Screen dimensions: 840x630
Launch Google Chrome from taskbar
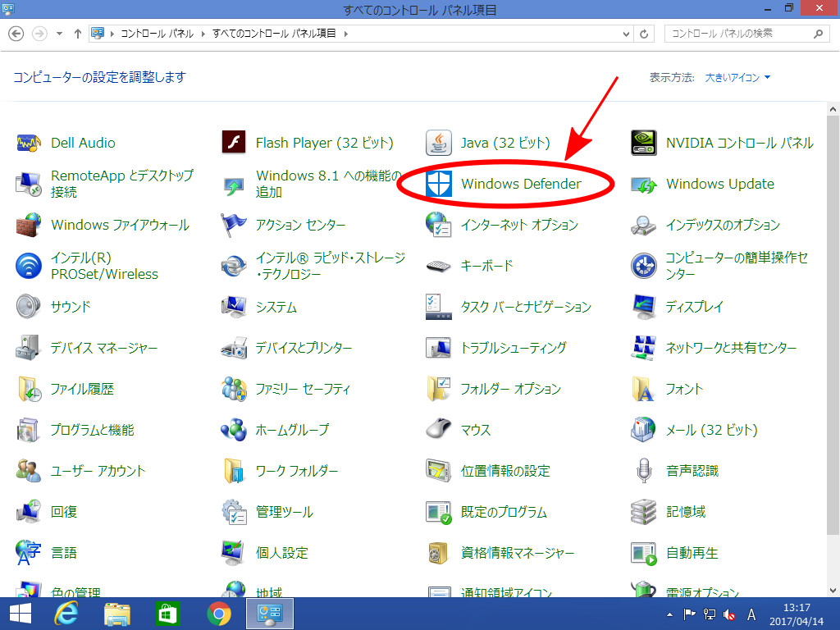pyautogui.click(x=219, y=614)
